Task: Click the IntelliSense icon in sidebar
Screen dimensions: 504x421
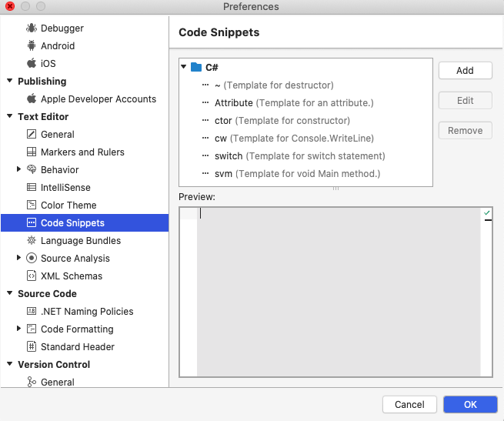Action: point(32,188)
